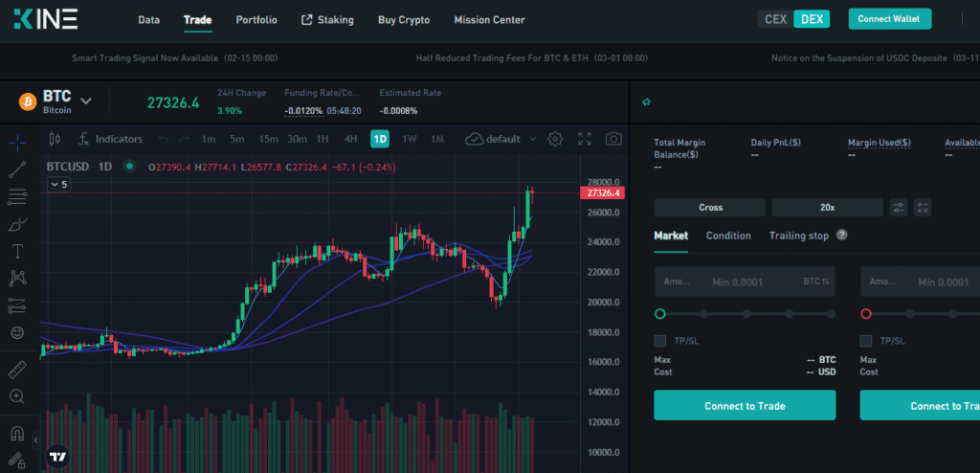Screen dimensions: 980x473
Task: Switch chart interval to 4H
Action: pyautogui.click(x=350, y=139)
